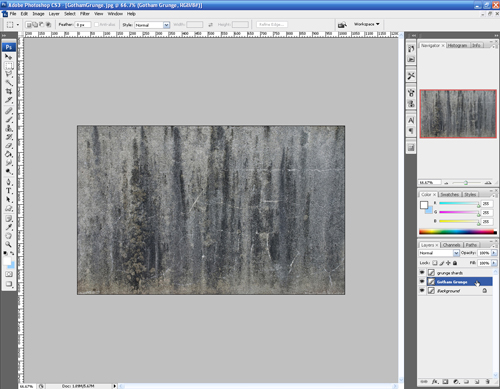Create a new layer using the Layers panel icon
The width and height of the screenshot is (500, 389).
(x=477, y=382)
